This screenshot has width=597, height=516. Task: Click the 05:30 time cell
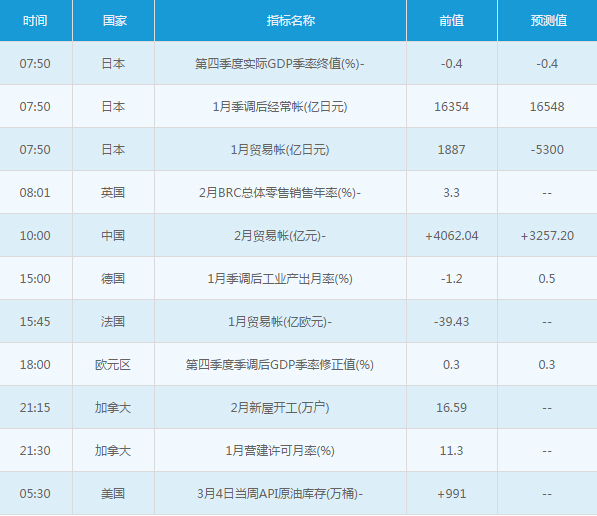(35, 494)
